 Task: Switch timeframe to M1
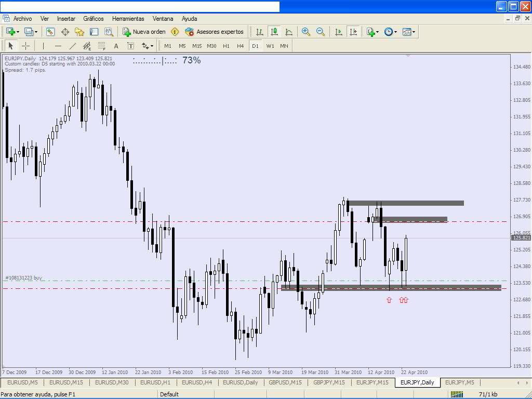point(168,46)
